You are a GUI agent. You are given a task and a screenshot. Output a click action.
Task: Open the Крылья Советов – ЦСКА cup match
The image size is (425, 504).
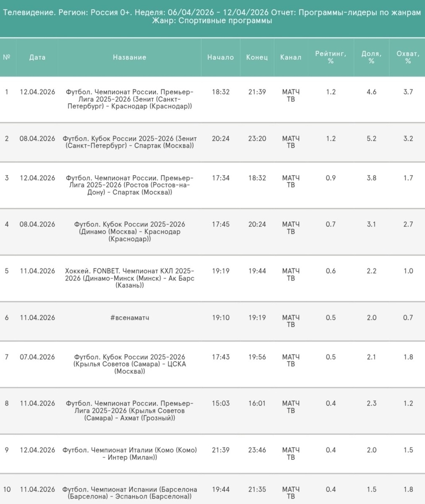pyautogui.click(x=130, y=364)
